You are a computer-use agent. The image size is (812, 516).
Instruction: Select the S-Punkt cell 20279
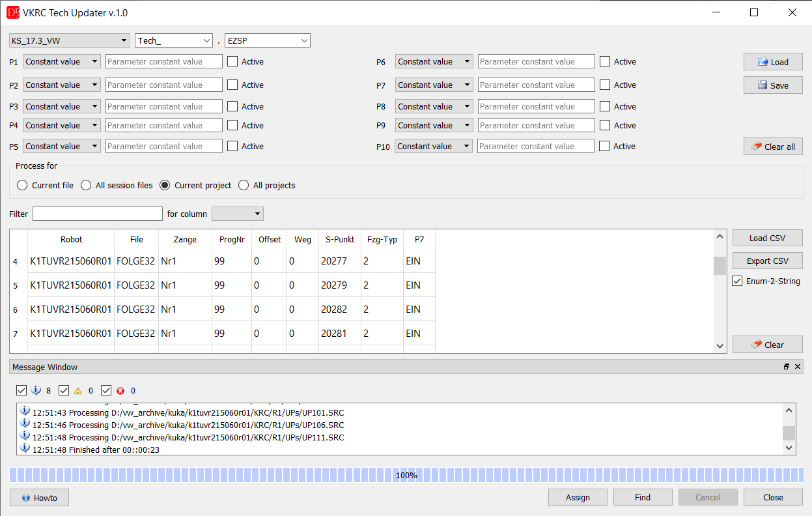340,285
